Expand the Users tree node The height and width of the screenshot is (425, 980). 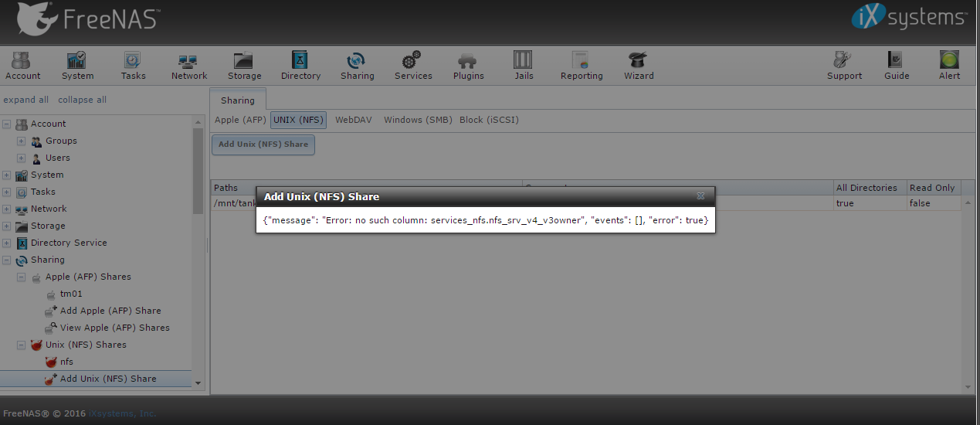click(x=22, y=158)
